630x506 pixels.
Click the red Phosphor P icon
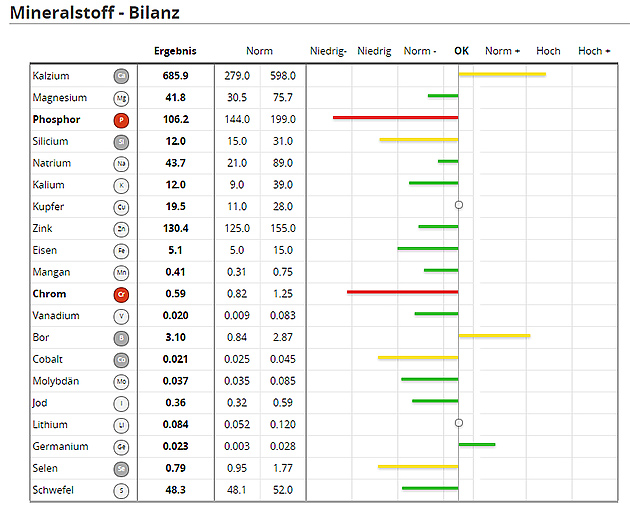point(121,120)
